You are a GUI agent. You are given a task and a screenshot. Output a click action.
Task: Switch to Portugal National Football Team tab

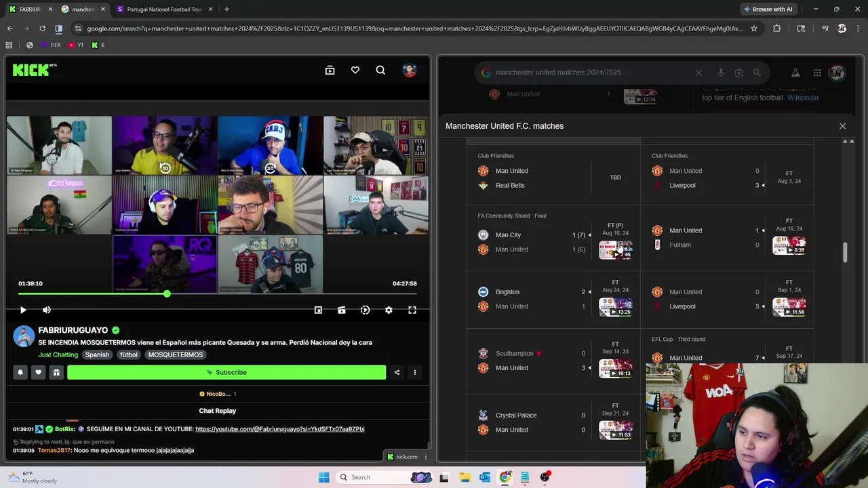[165, 9]
